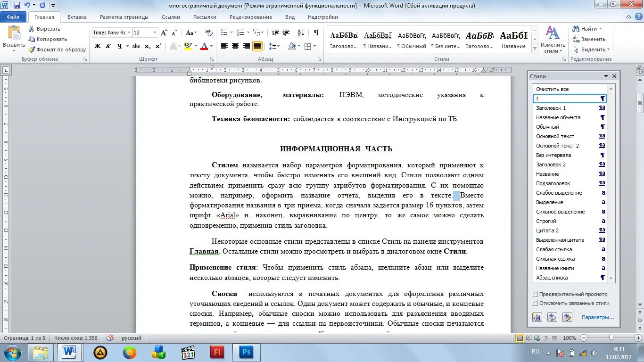This screenshot has height=362, width=644.
Task: Click the Заменить button
Action: 589,39
